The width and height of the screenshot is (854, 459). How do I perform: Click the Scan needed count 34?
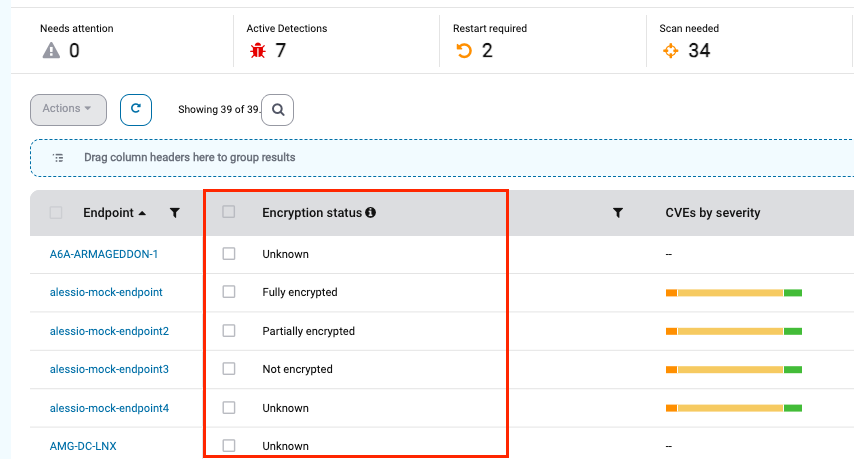699,51
